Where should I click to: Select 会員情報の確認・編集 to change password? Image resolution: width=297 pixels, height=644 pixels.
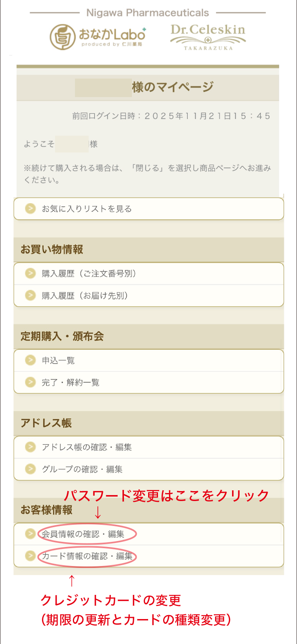[x=83, y=534]
